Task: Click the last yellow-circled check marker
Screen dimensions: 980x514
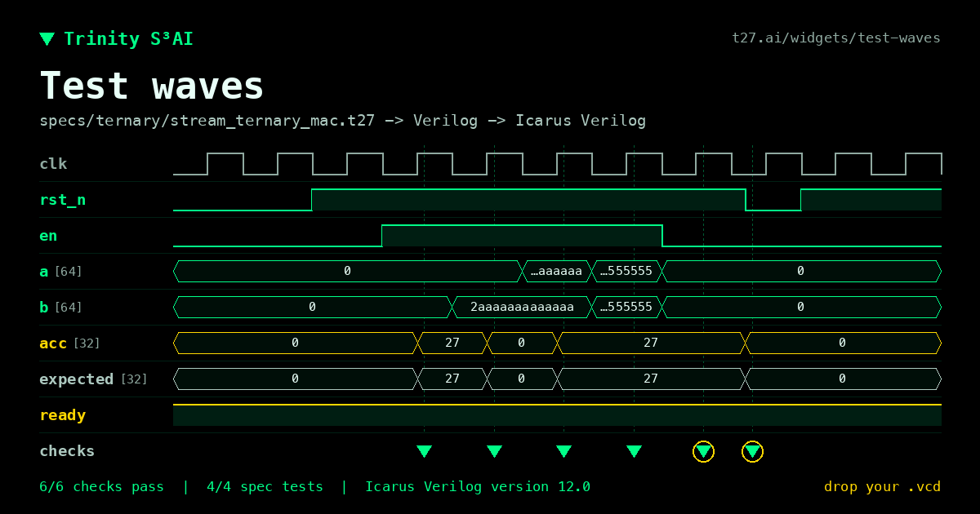Action: [x=752, y=451]
